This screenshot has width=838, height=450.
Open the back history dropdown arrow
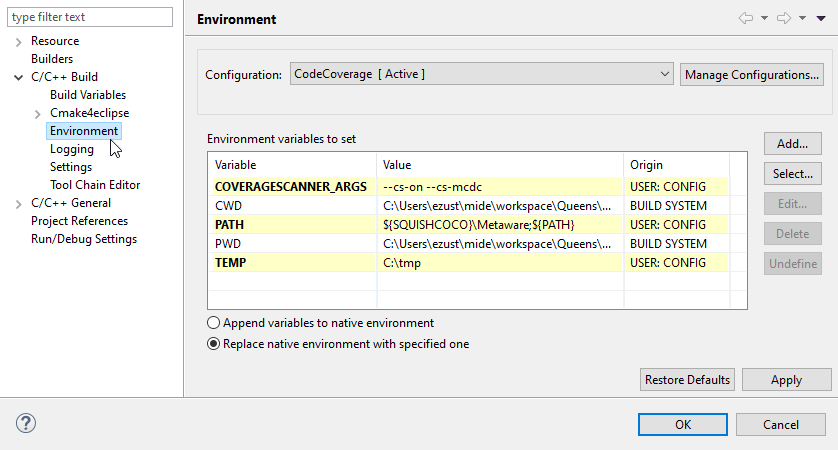coord(764,18)
